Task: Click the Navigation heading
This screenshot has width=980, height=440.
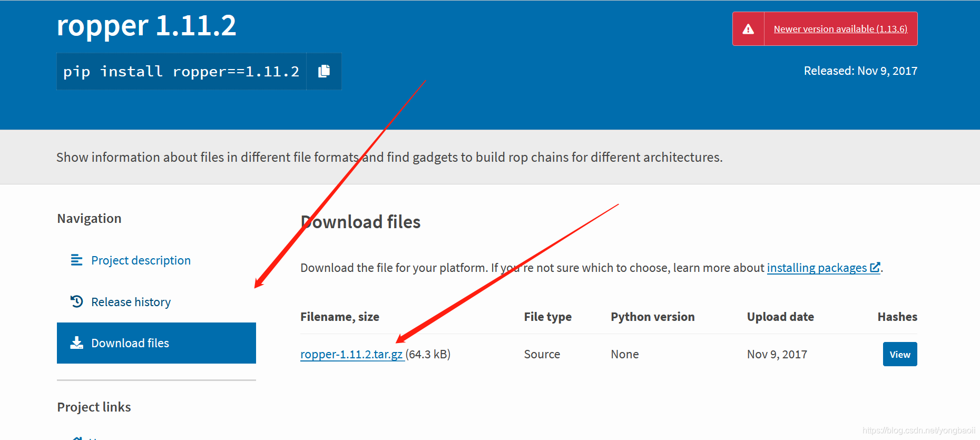Action: click(x=89, y=218)
